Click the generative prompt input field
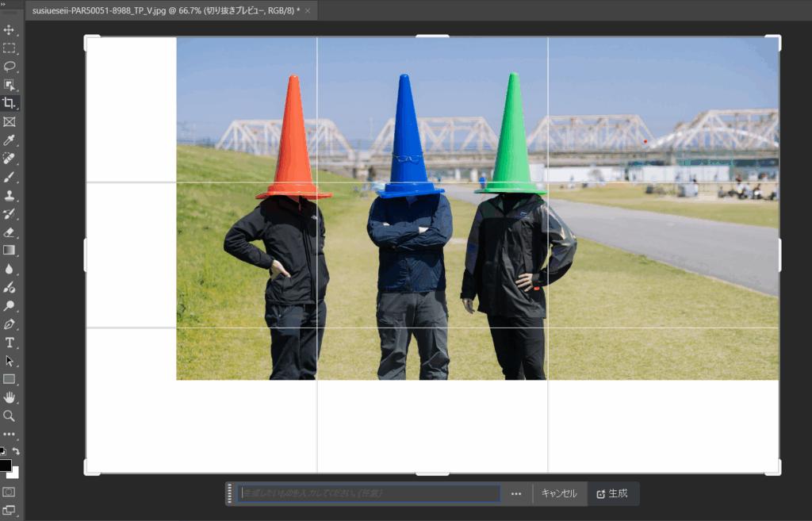812x521 pixels. tap(370, 494)
